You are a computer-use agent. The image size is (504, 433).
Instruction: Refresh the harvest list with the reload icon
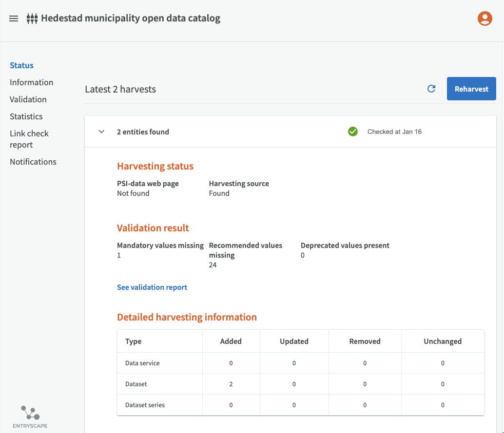[x=431, y=89]
